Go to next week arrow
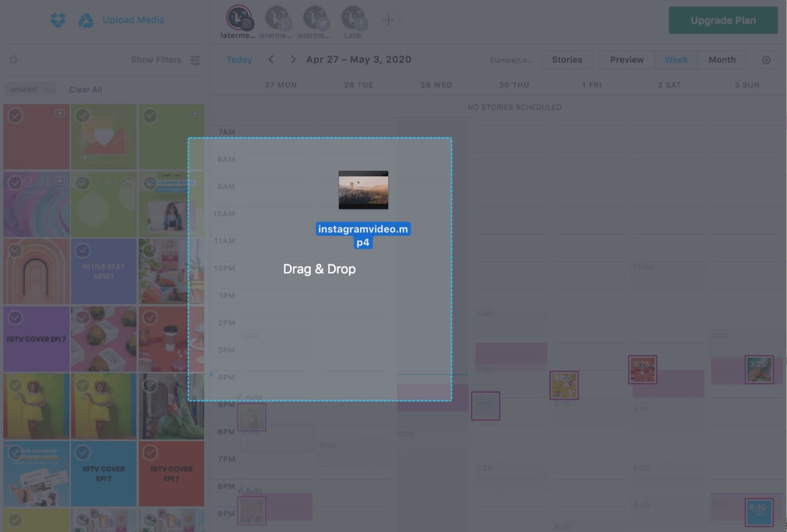Viewport: 787px width, 532px height. coord(293,59)
